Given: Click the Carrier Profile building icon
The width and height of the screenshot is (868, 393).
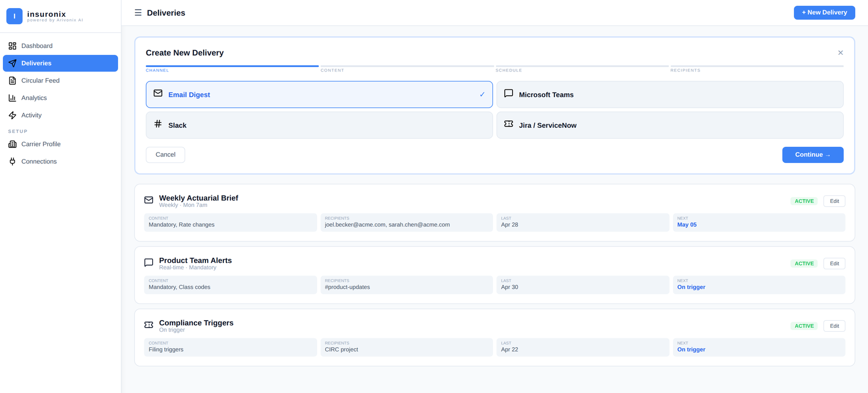Looking at the screenshot, I should pyautogui.click(x=12, y=144).
